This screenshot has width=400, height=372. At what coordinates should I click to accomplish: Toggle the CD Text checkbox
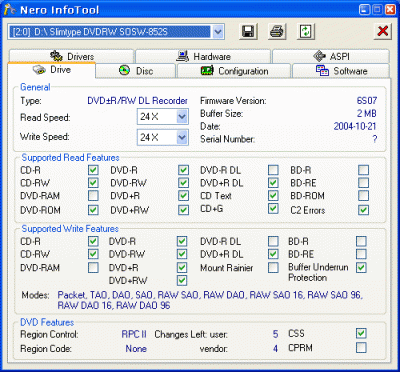tap(273, 195)
